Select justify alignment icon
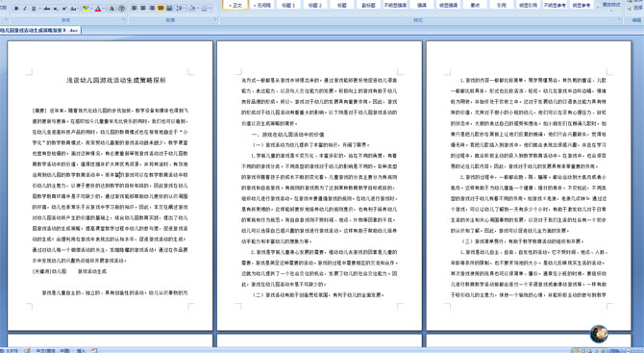Screen dimensions: 644x353 click(161, 8)
